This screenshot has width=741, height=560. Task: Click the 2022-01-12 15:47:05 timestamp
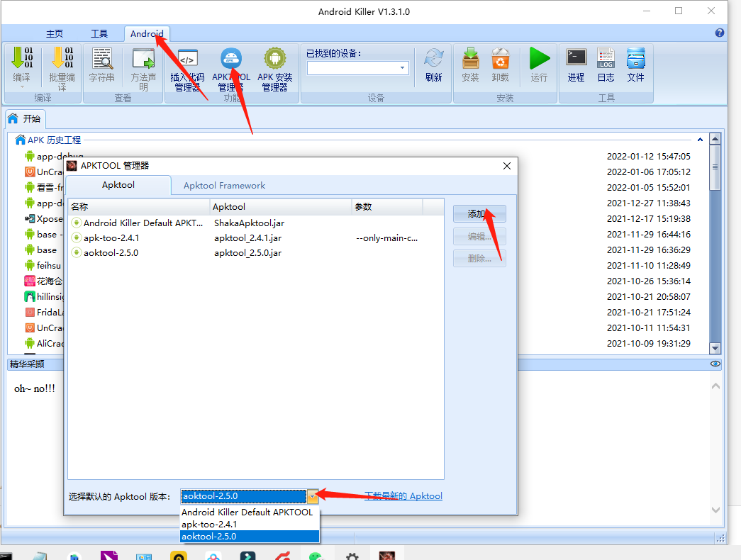pyautogui.click(x=648, y=157)
